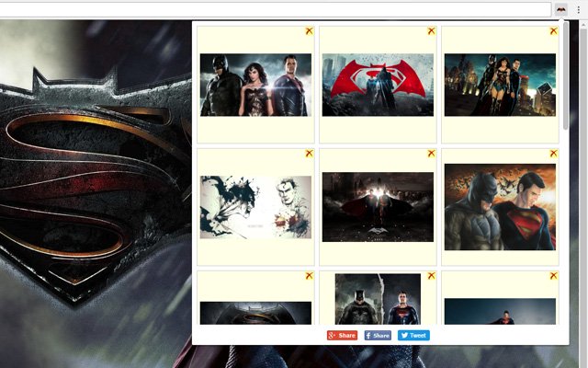Click the popup's vertical scrollbar thumb
The width and height of the screenshot is (588, 368).
click(566, 77)
